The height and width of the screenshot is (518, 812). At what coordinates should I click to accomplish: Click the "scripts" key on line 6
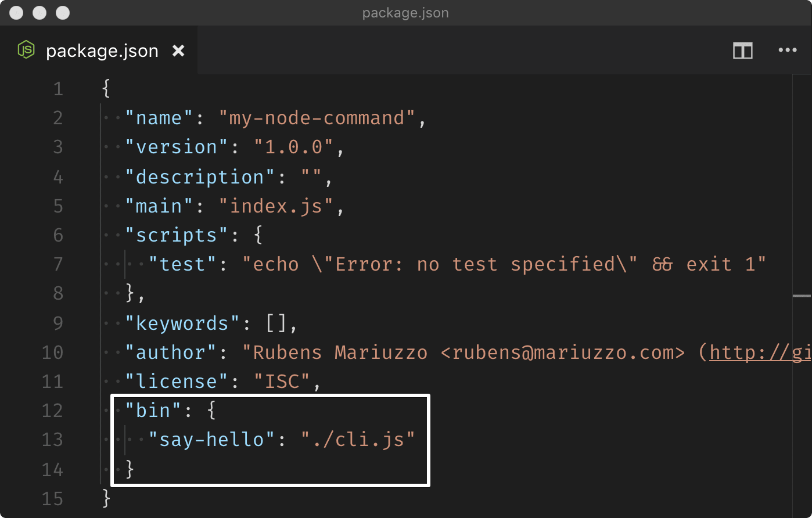click(177, 235)
